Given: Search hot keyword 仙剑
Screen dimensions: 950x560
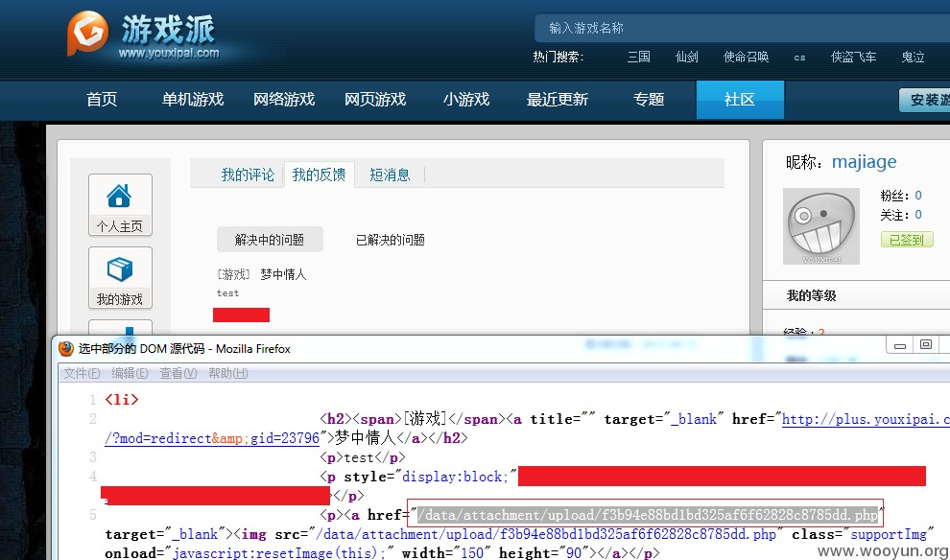Looking at the screenshot, I should coord(686,57).
